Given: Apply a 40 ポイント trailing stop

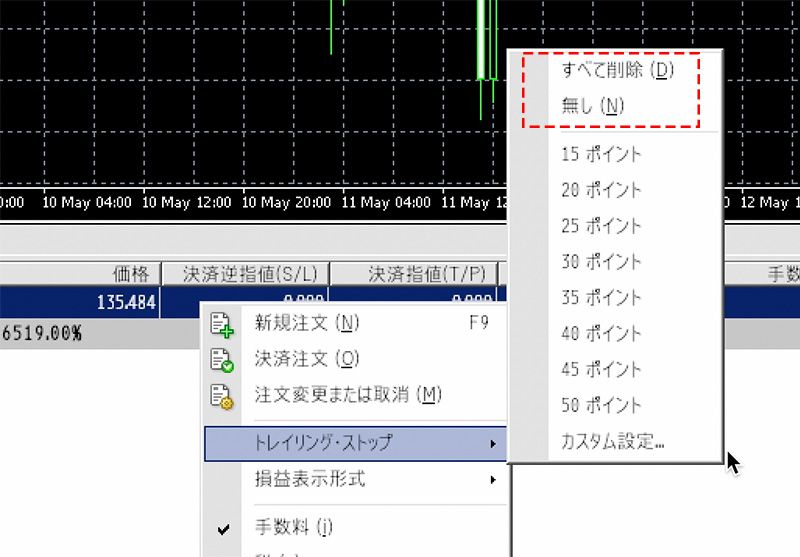Looking at the screenshot, I should pyautogui.click(x=601, y=334).
